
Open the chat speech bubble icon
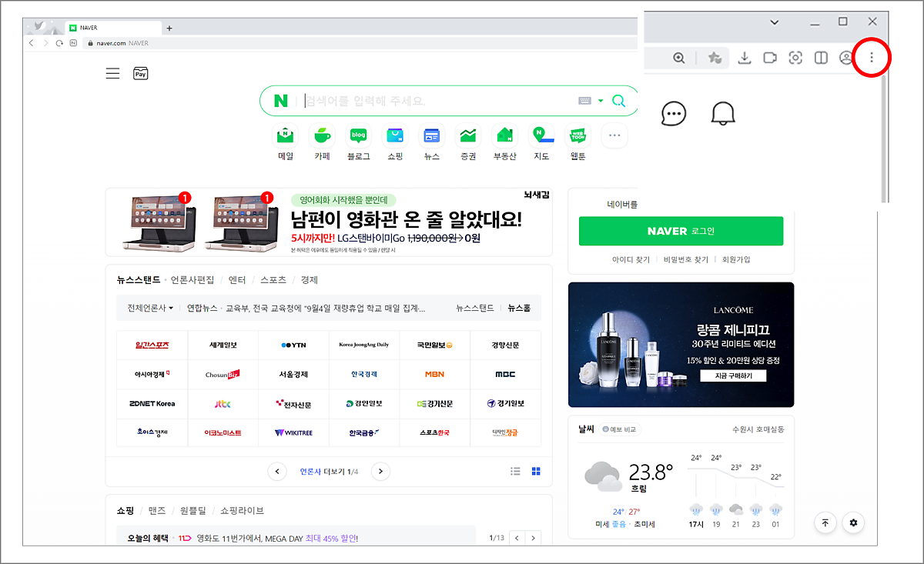point(674,114)
